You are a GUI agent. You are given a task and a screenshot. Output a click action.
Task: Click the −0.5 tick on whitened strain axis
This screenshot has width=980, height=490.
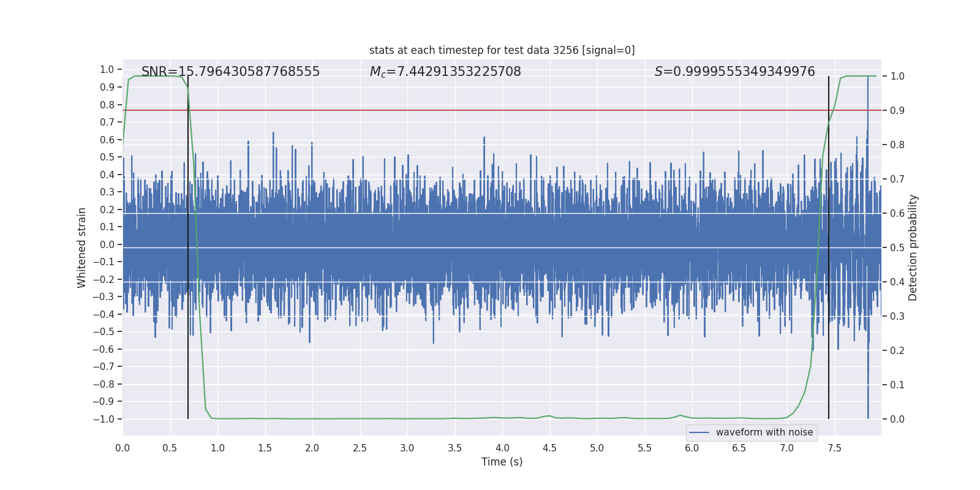tap(104, 331)
